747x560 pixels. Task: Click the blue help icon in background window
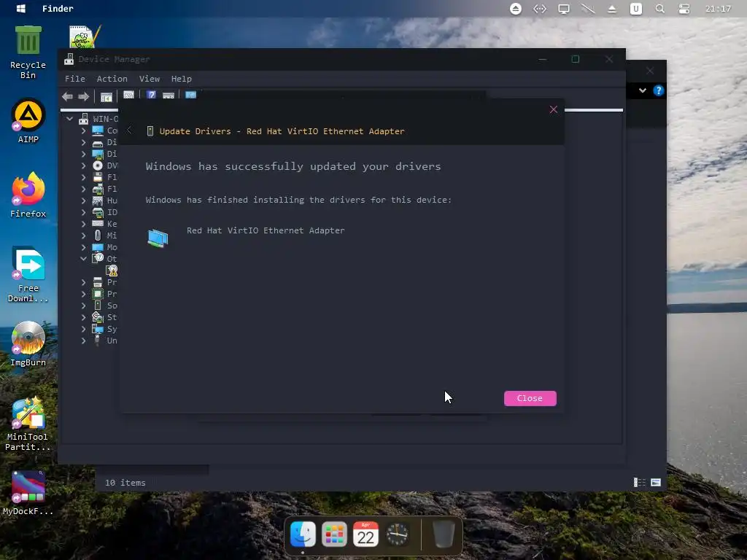(659, 90)
